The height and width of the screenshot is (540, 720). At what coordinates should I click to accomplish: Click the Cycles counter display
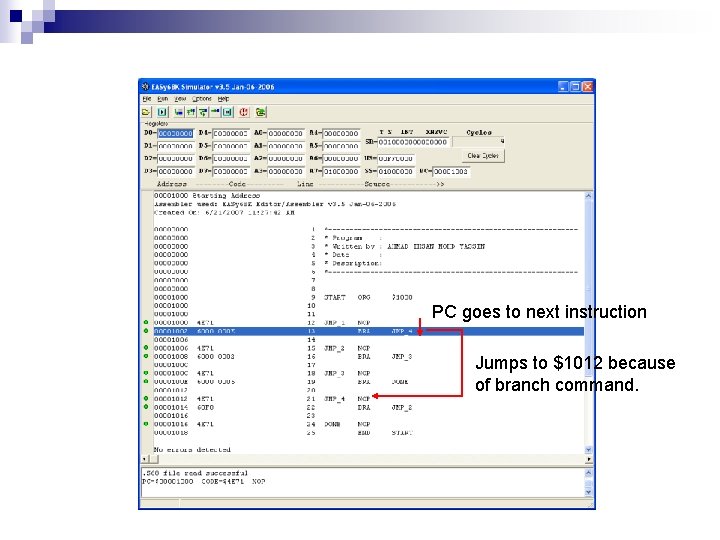pos(478,142)
